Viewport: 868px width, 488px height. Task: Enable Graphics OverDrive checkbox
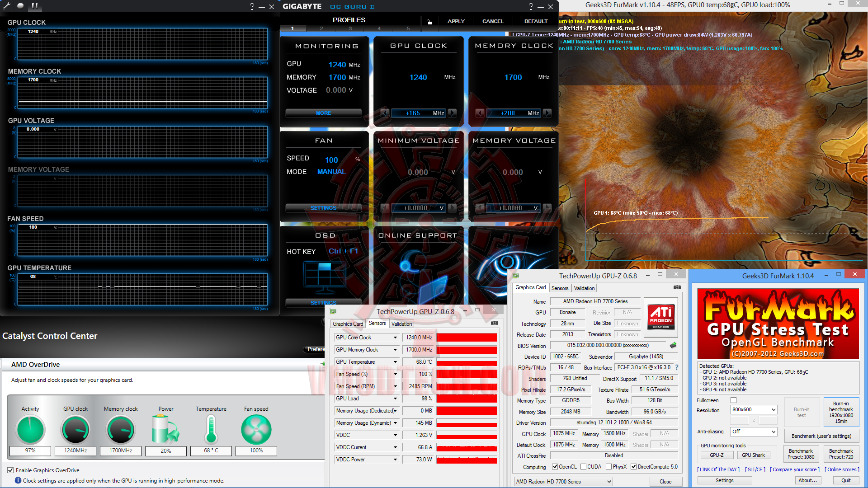click(10, 470)
